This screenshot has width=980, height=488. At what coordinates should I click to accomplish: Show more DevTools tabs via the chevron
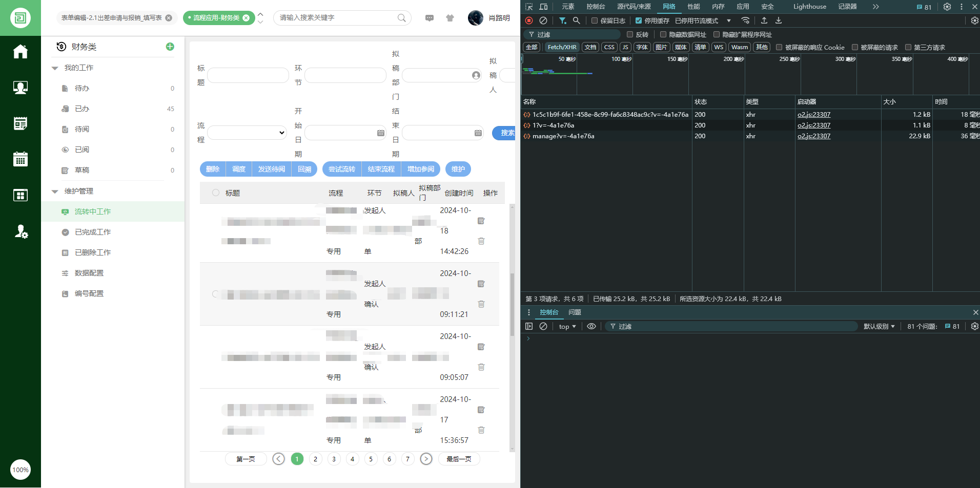875,7
